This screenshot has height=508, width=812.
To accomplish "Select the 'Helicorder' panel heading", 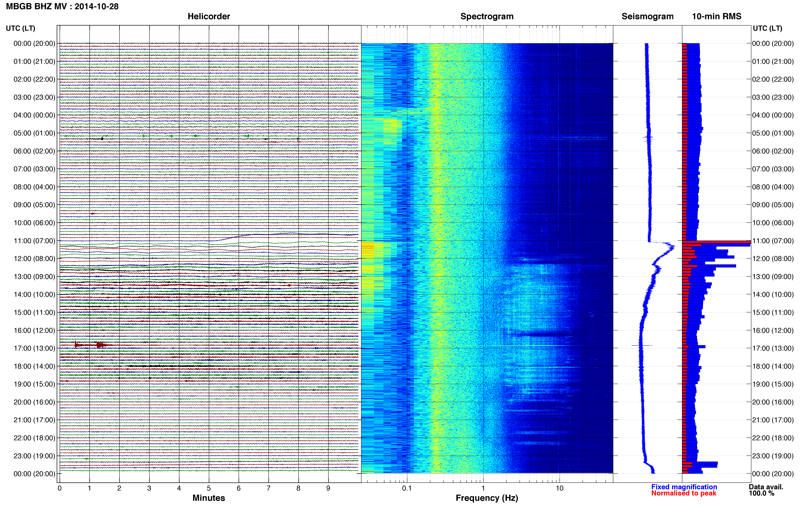I will (x=209, y=16).
